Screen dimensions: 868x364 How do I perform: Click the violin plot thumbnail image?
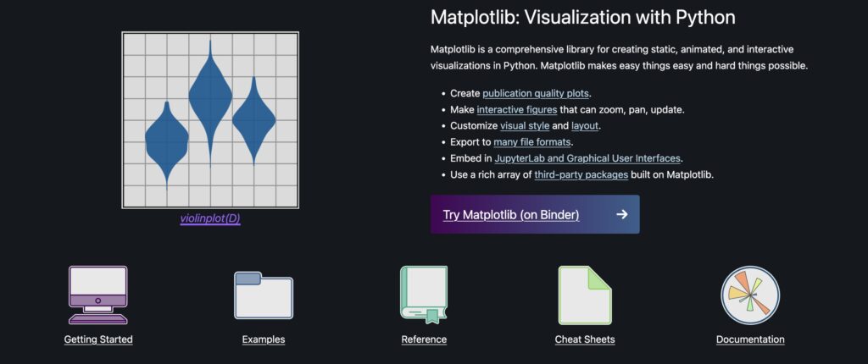click(210, 120)
